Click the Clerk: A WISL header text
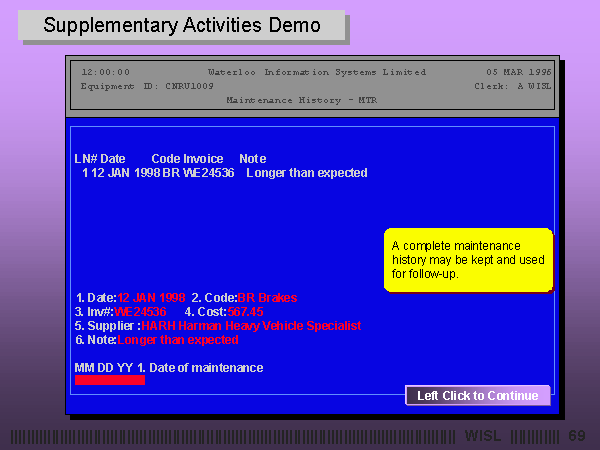The height and width of the screenshot is (450, 600). [x=513, y=86]
